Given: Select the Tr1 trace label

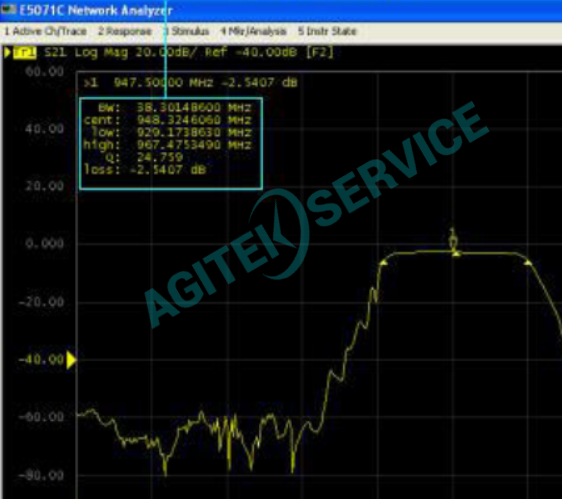Looking at the screenshot, I should (25, 53).
